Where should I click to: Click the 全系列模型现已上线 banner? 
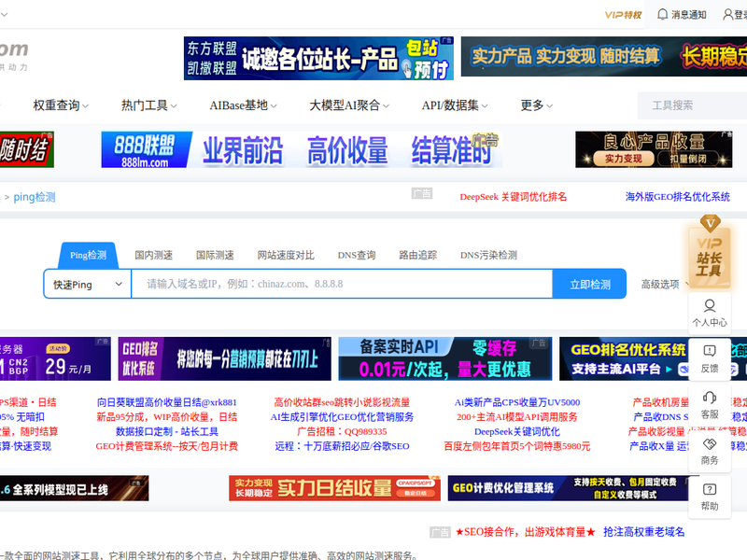click(75, 488)
